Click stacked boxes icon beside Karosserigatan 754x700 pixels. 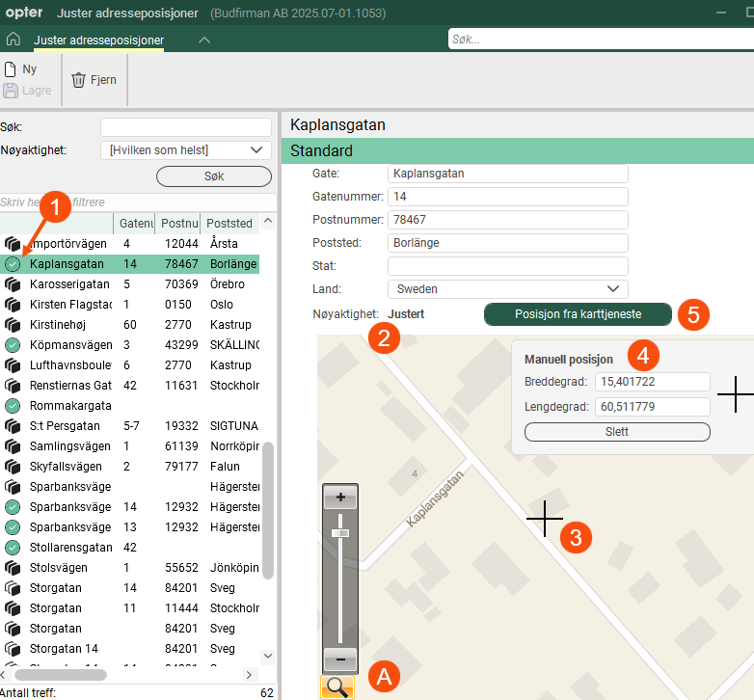pos(13,284)
